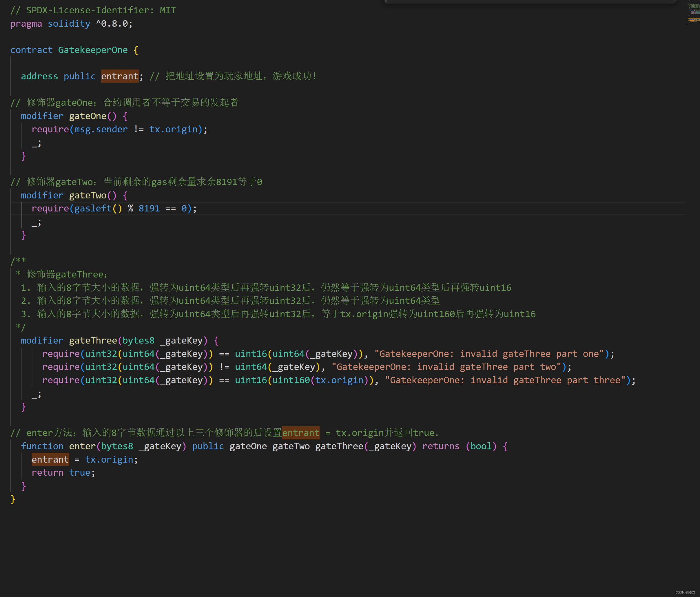Viewport: 700px width, 597px height.
Task: Click highlighted 'entrant' in the address declaration
Action: [x=120, y=76]
